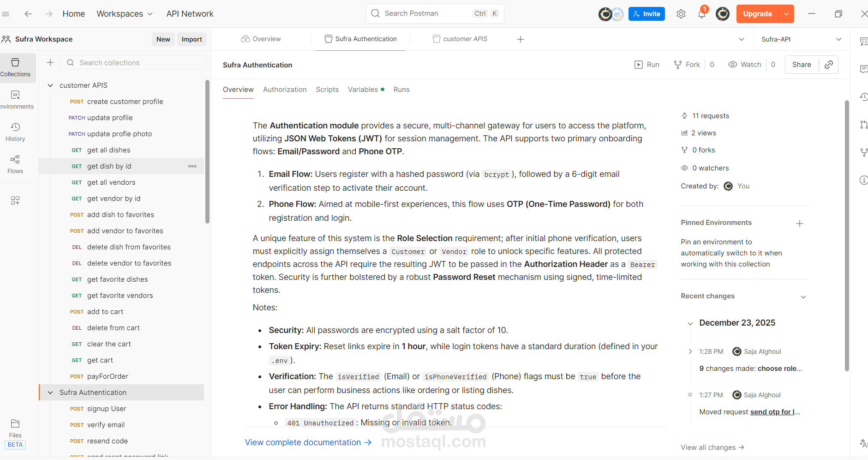Open the Flows sidebar panel
Viewport: 868px width, 460px height.
click(x=16, y=164)
